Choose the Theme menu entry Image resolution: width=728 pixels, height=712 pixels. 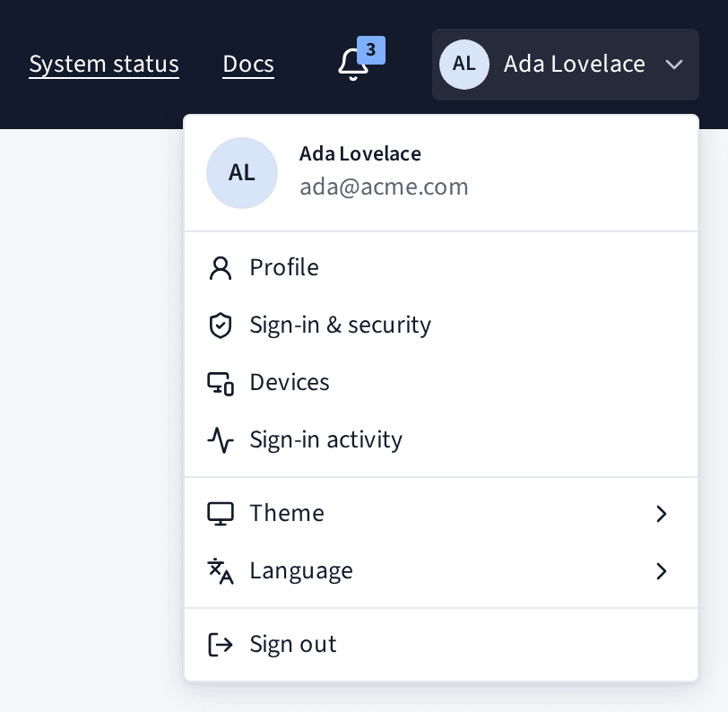coord(441,514)
